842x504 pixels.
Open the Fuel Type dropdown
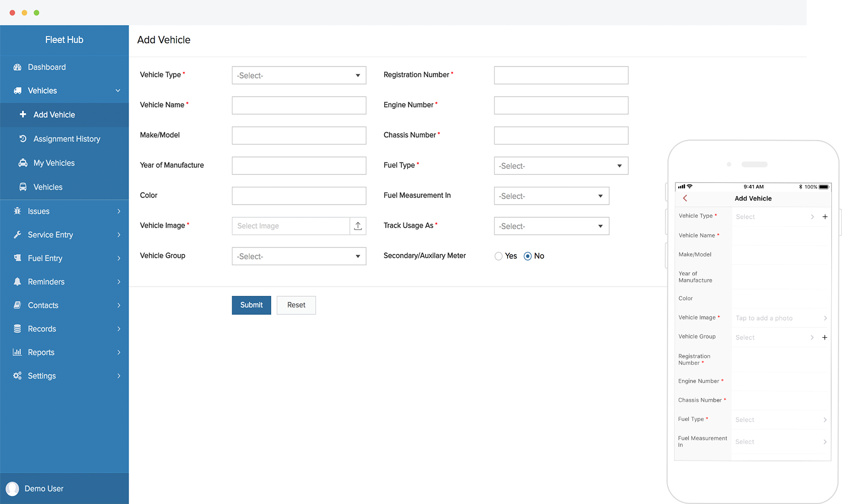pyautogui.click(x=561, y=166)
